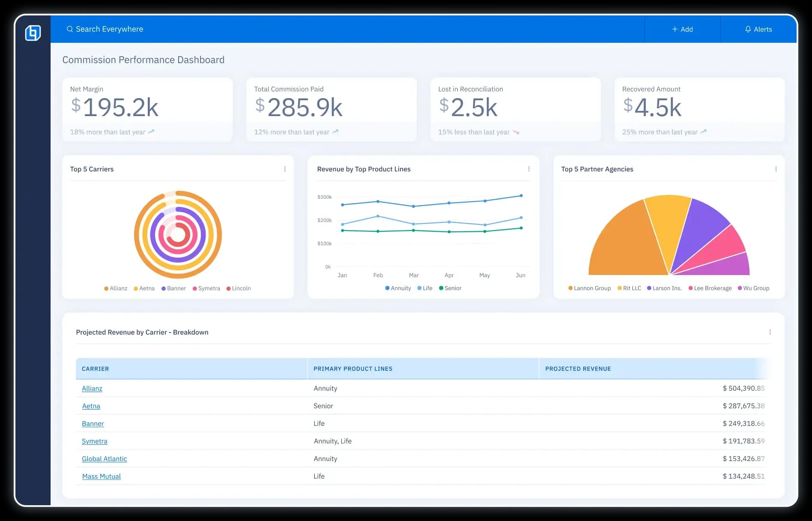
Task: Click the Carrier column header
Action: (x=95, y=369)
